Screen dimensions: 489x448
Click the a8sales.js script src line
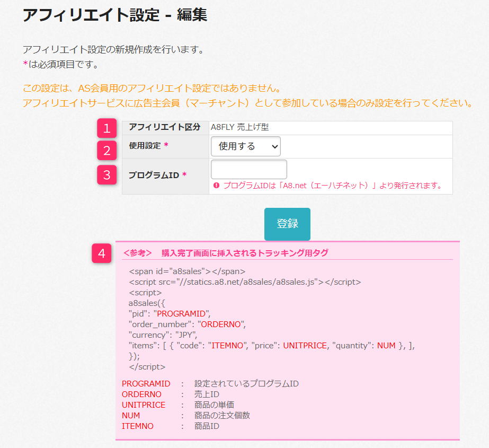[245, 282]
